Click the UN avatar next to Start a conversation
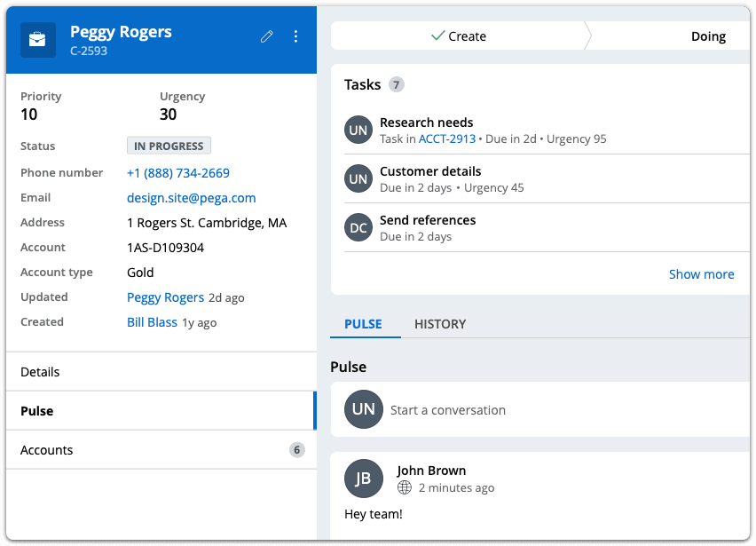The width and height of the screenshot is (756, 546). coord(364,409)
